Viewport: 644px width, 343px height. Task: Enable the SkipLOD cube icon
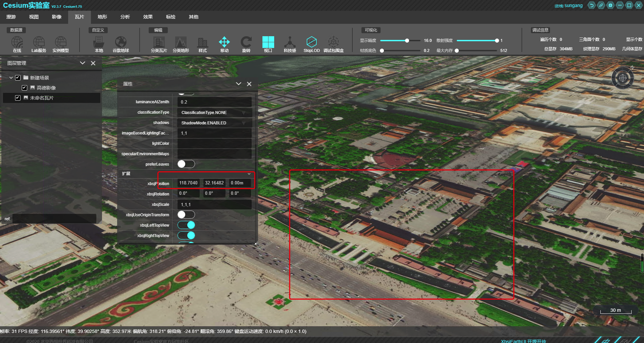[311, 43]
